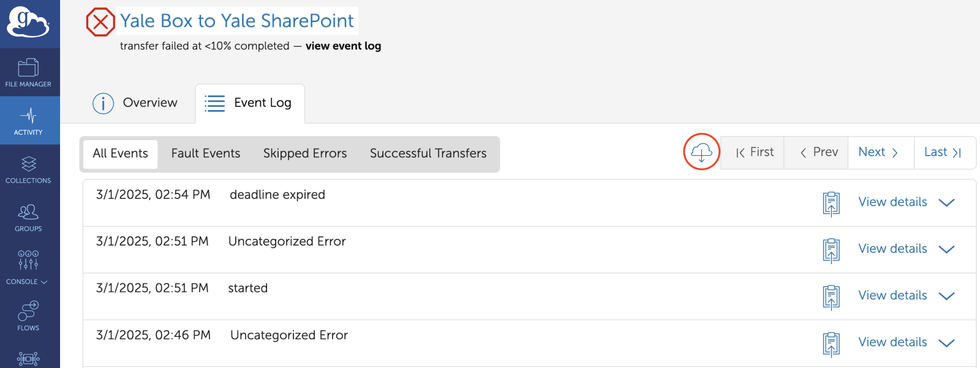Copy the 02:51 PM Uncategorized Error event

[x=831, y=250]
